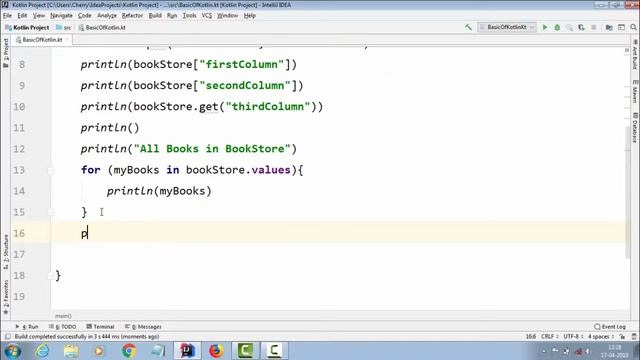Open the Run tool window tab
This screenshot has height=360, width=640.
click(27, 327)
